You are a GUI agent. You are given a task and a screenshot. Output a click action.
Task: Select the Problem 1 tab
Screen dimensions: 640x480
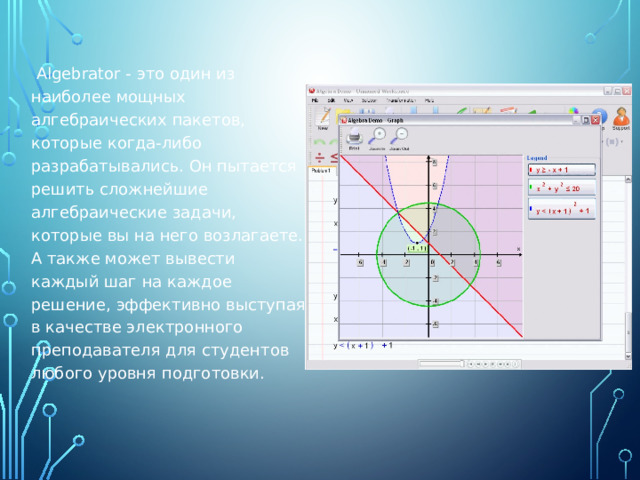coord(321,171)
